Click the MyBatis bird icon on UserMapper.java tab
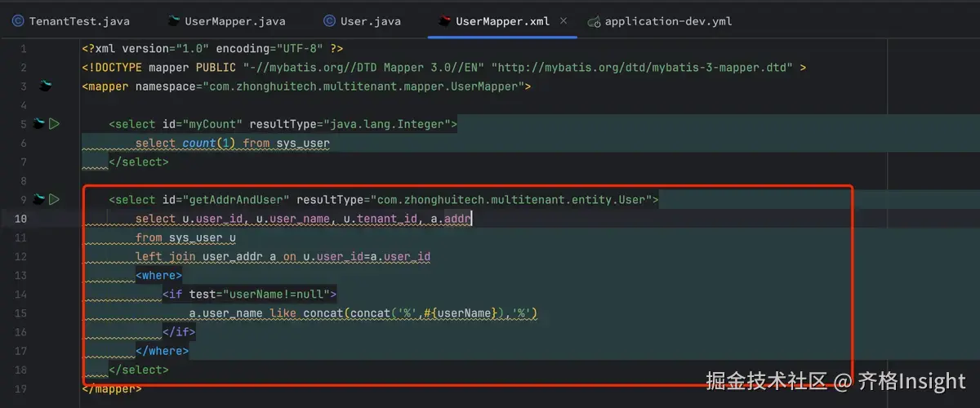 172,21
